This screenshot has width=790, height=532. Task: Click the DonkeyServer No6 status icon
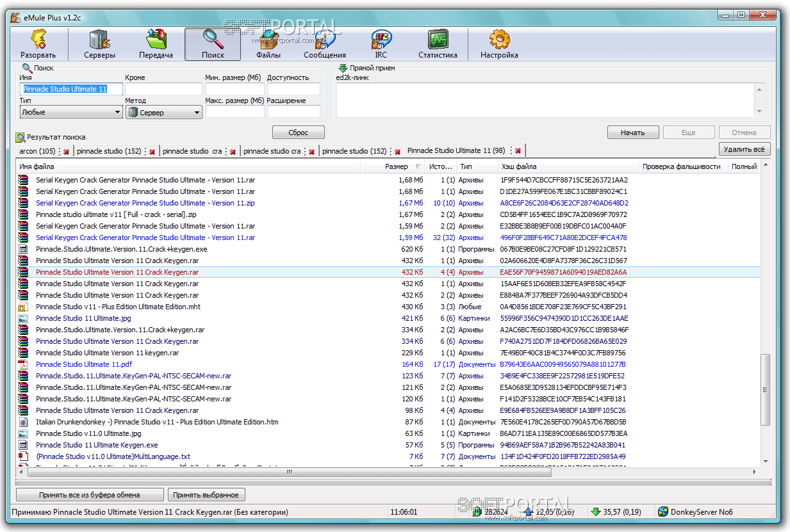[662, 512]
